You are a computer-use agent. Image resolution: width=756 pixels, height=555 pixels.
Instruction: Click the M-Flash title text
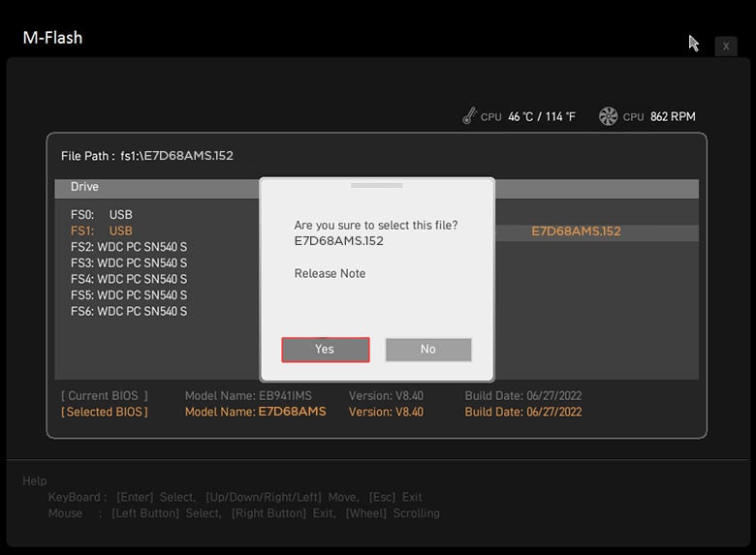[52, 38]
